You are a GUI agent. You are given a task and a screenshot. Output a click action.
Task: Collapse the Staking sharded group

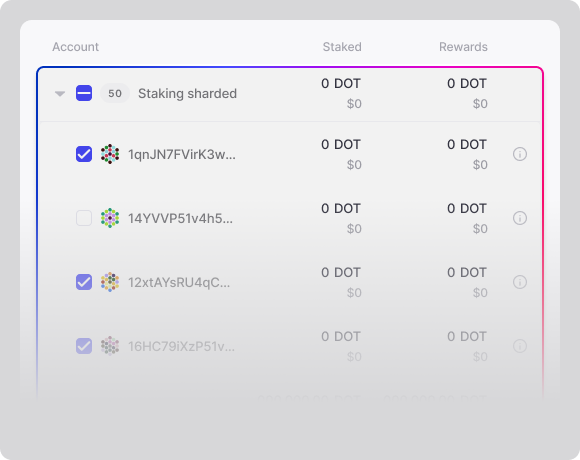click(x=60, y=94)
